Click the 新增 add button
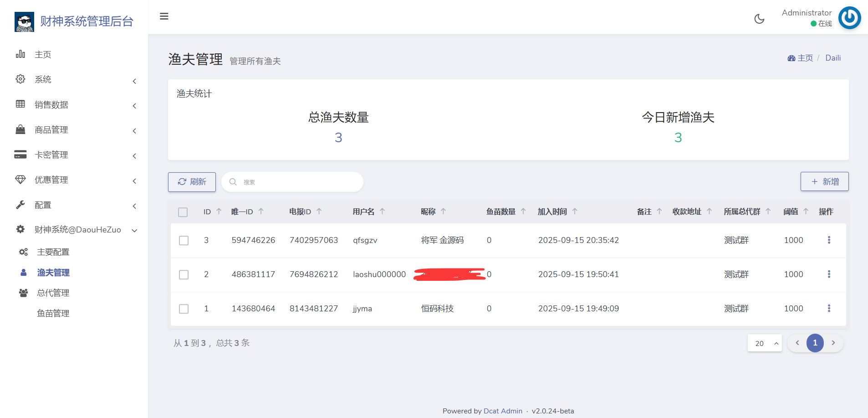Viewport: 868px width, 418px height. coord(824,182)
